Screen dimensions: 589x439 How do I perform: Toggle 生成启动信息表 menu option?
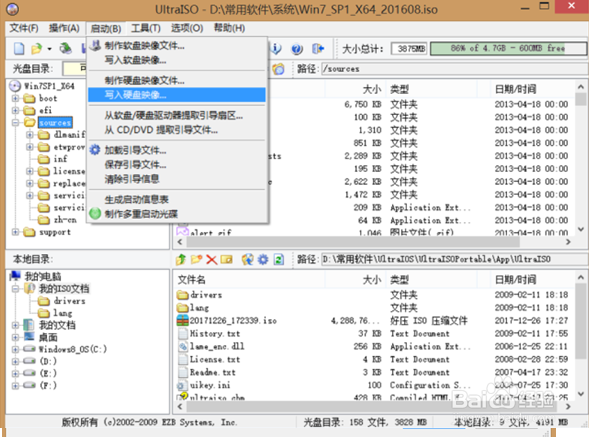(177, 199)
